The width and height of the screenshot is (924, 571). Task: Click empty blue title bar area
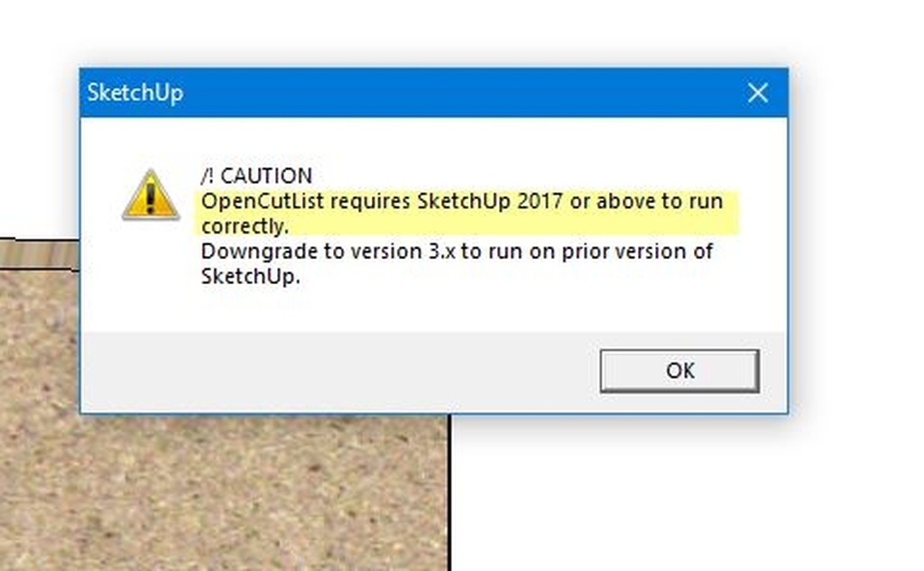pyautogui.click(x=459, y=93)
